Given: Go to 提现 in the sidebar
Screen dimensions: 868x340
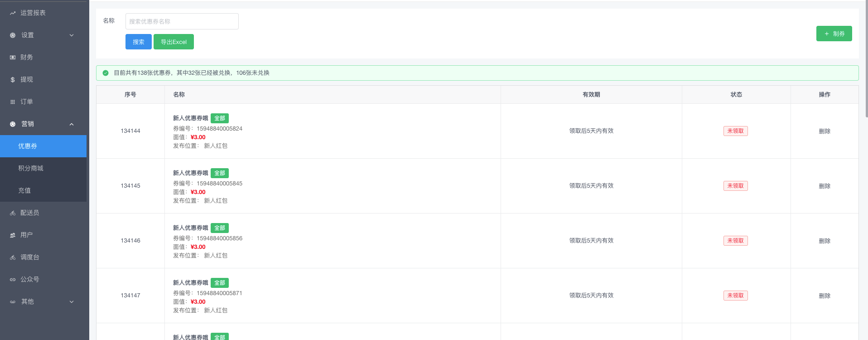Looking at the screenshot, I should (x=43, y=80).
